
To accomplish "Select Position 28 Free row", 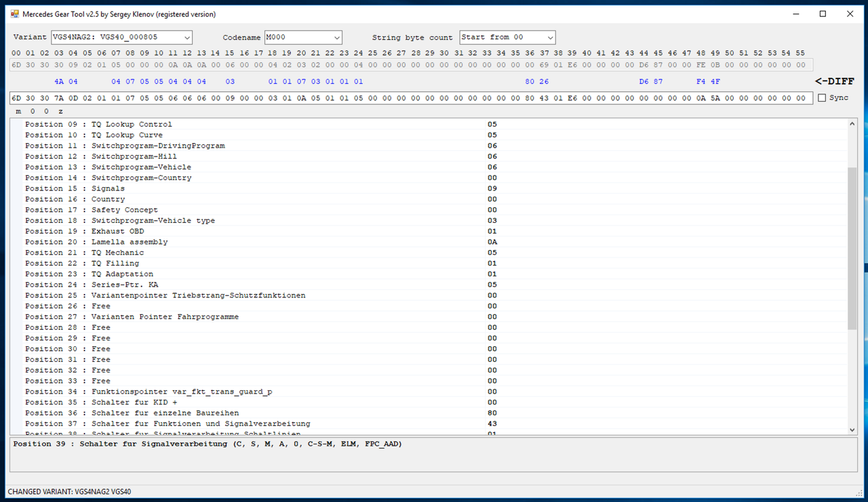I will pos(429,328).
